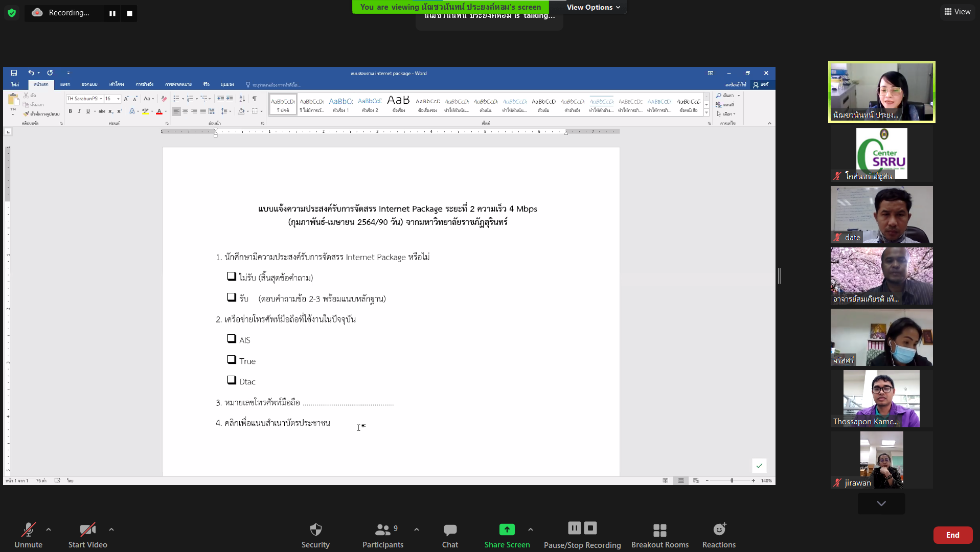Start Video camera toggle
The image size is (980, 552).
(x=87, y=530)
